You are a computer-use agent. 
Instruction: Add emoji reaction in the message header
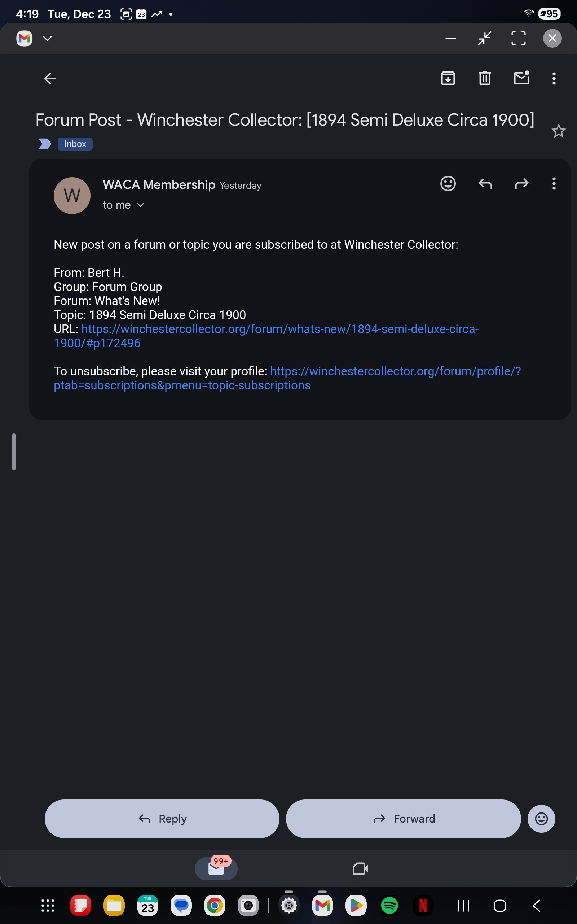[x=448, y=184]
